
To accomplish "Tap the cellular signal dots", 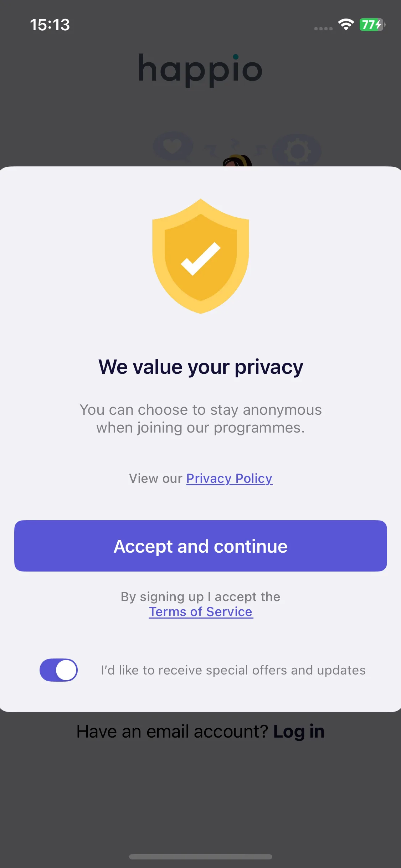I will [x=323, y=29].
